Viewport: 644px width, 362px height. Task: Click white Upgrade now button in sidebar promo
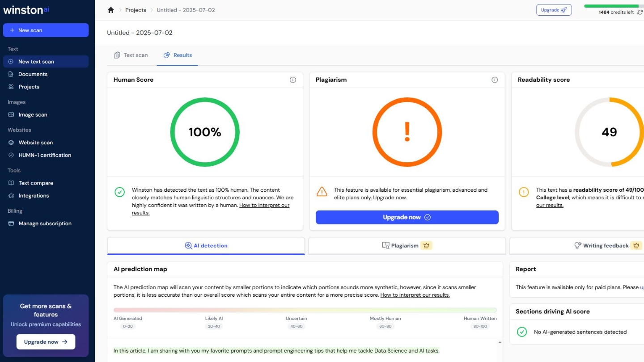(46, 342)
